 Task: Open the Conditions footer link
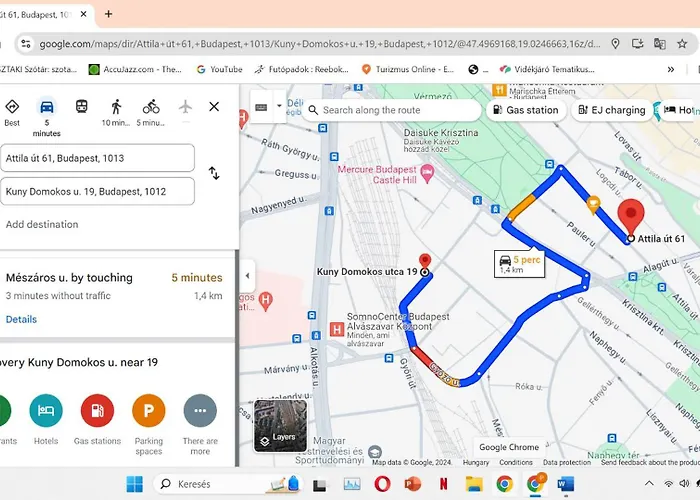pyautogui.click(x=516, y=462)
